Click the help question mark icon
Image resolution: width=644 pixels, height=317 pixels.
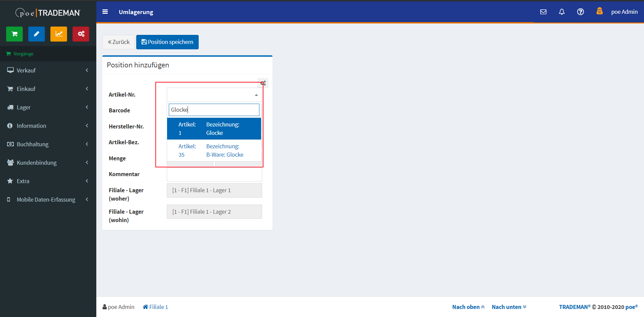coord(580,12)
